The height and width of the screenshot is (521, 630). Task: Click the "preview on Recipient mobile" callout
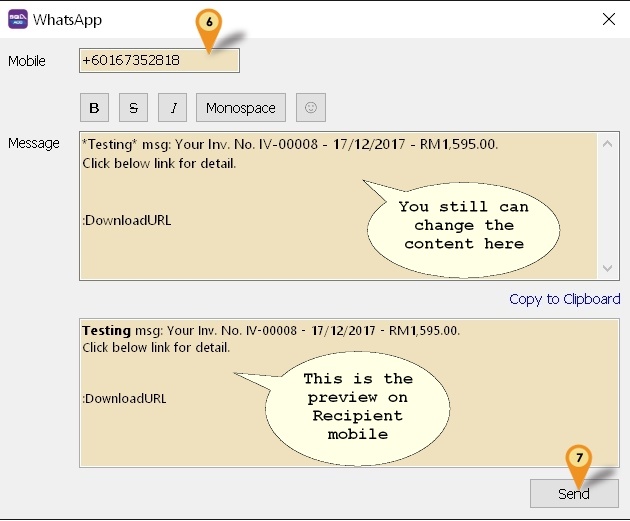tap(357, 406)
